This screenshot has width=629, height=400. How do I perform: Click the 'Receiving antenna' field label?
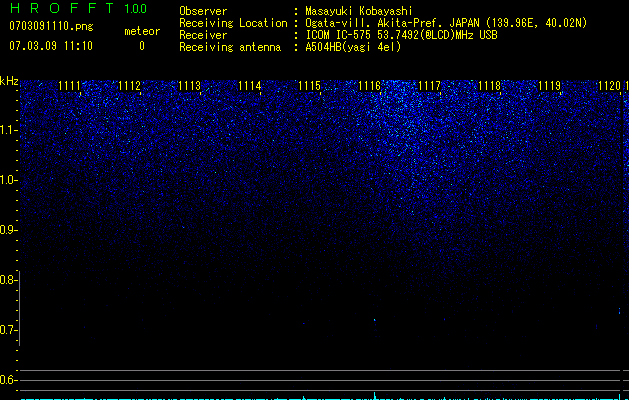click(x=230, y=47)
